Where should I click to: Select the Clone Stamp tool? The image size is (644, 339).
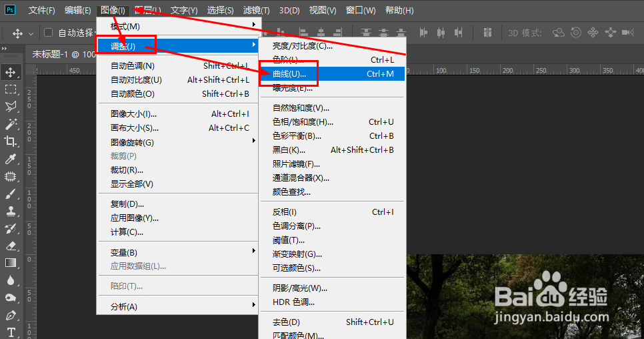pyautogui.click(x=10, y=211)
